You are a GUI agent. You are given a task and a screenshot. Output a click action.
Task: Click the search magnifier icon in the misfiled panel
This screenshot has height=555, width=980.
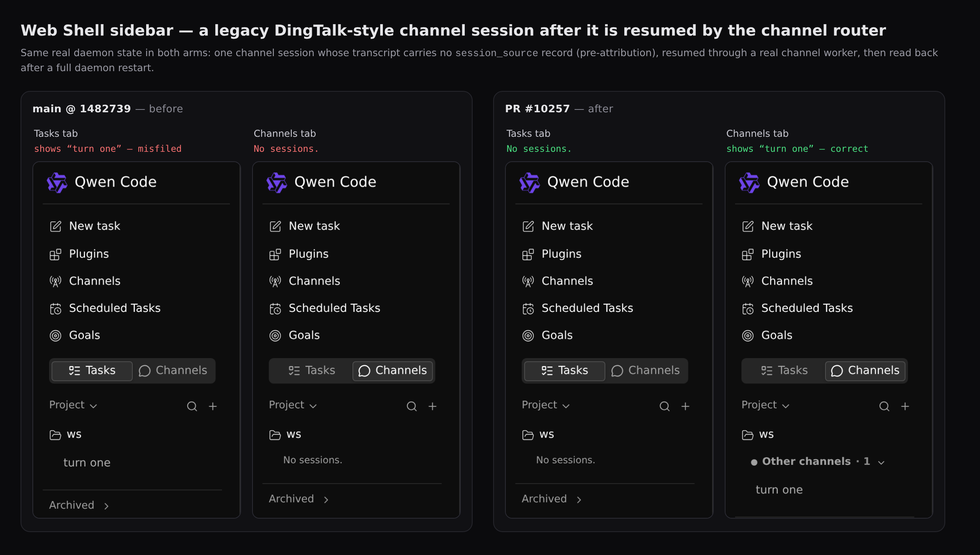tap(192, 406)
